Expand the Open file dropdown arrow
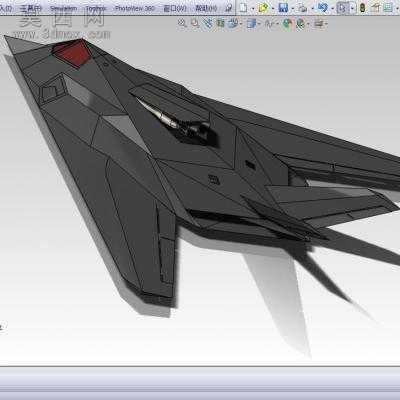 pos(273,8)
